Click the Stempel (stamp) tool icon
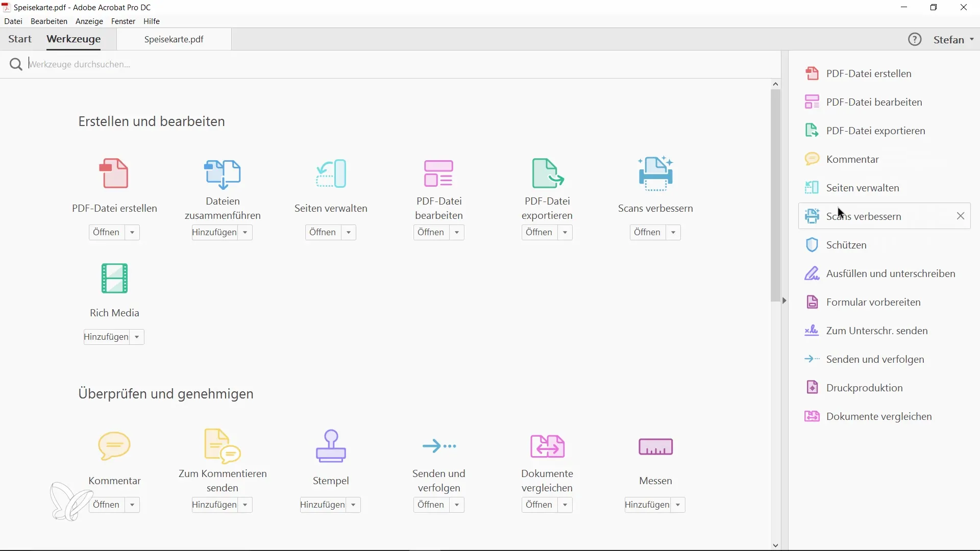 pyautogui.click(x=331, y=446)
